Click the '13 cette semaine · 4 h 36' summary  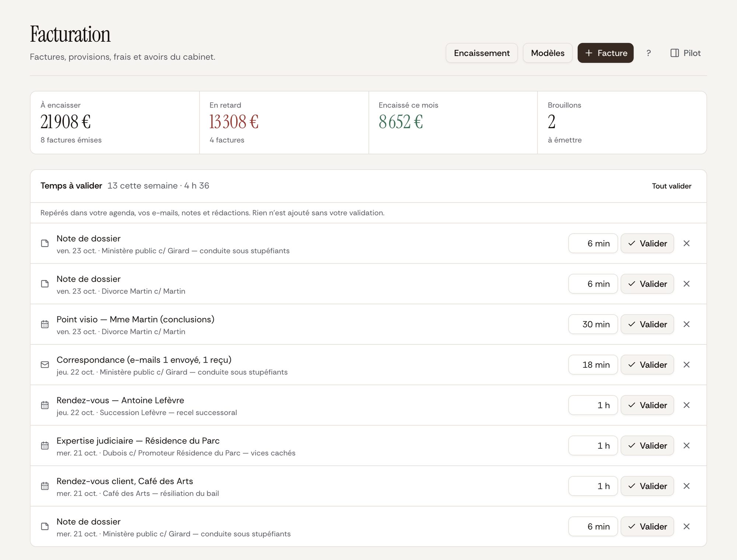click(x=158, y=186)
